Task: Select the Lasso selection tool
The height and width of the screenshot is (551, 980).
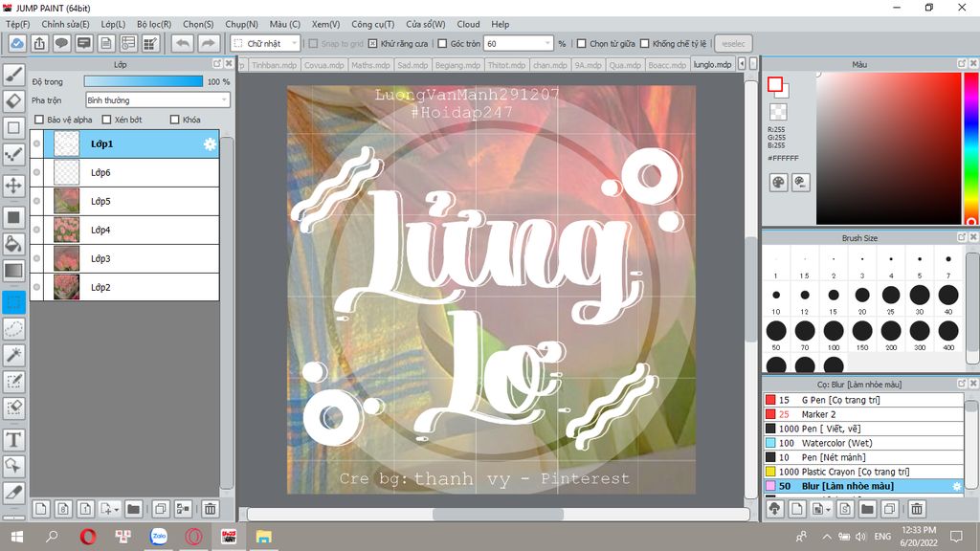Action: click(x=13, y=329)
